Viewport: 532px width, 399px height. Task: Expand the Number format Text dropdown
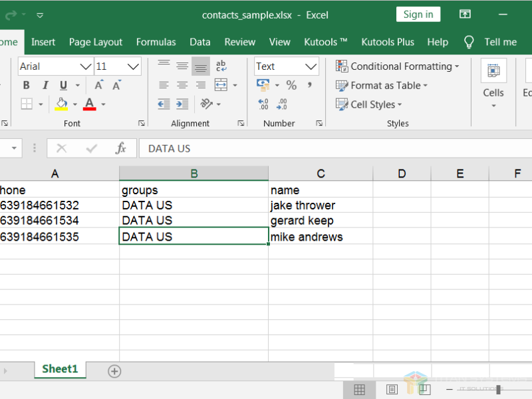pyautogui.click(x=311, y=66)
